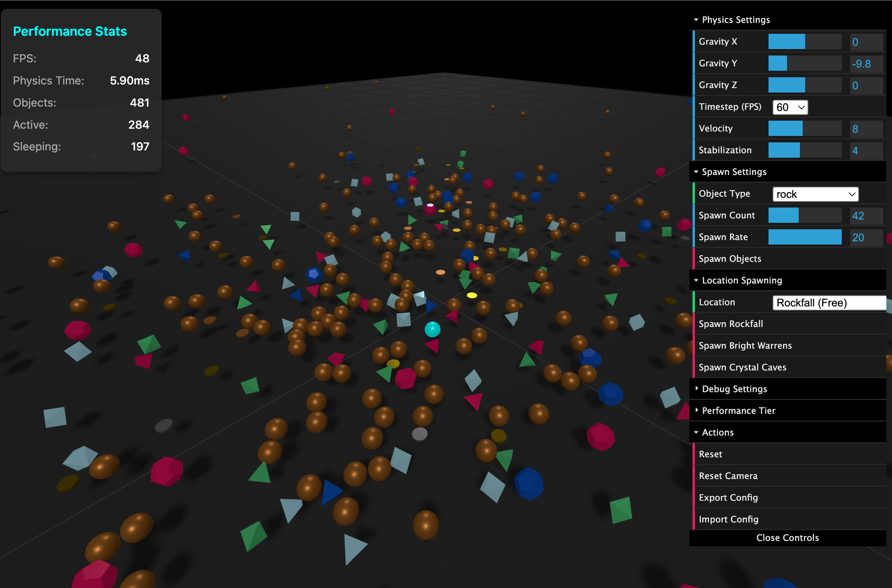Trigger Spawn Bright Warrens
The width and height of the screenshot is (892, 588).
pyautogui.click(x=745, y=345)
